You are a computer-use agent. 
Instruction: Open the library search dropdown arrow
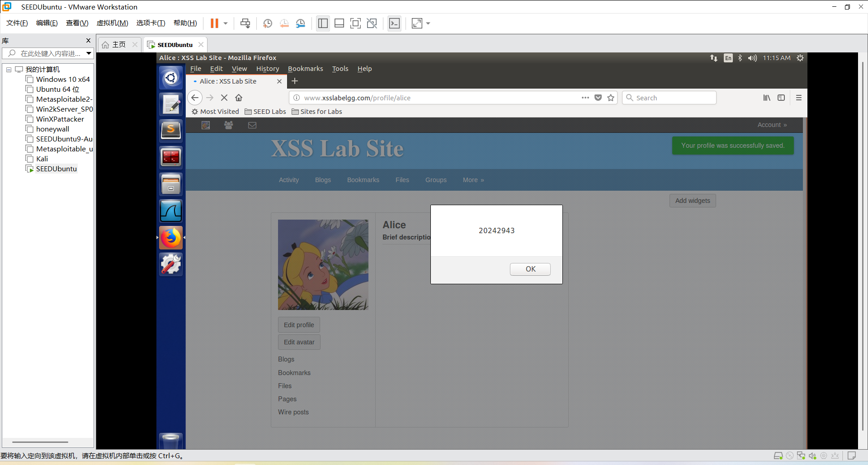coord(89,53)
